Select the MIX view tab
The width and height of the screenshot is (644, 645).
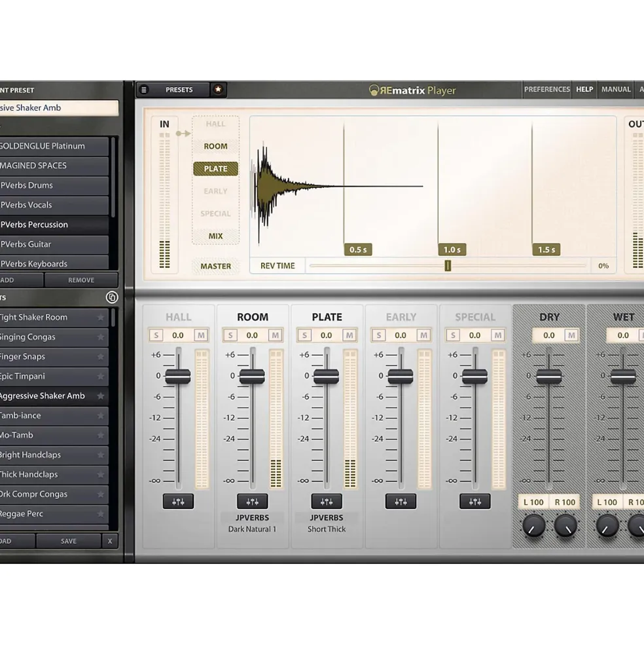pos(215,236)
